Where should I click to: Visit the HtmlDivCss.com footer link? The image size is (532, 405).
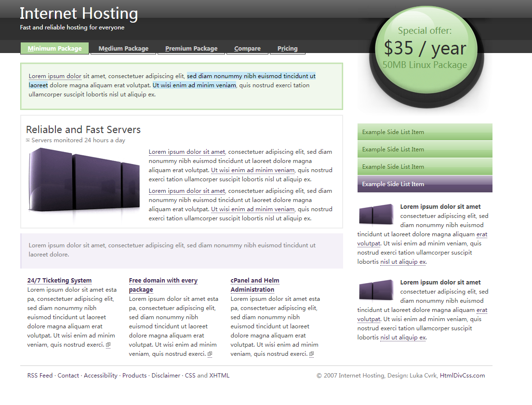[462, 376]
